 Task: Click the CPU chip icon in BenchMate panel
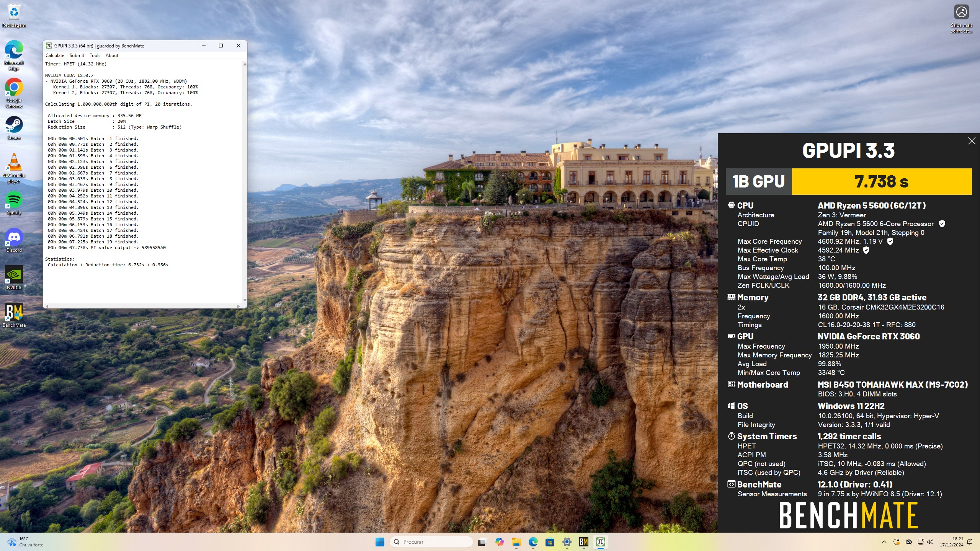[x=731, y=205]
